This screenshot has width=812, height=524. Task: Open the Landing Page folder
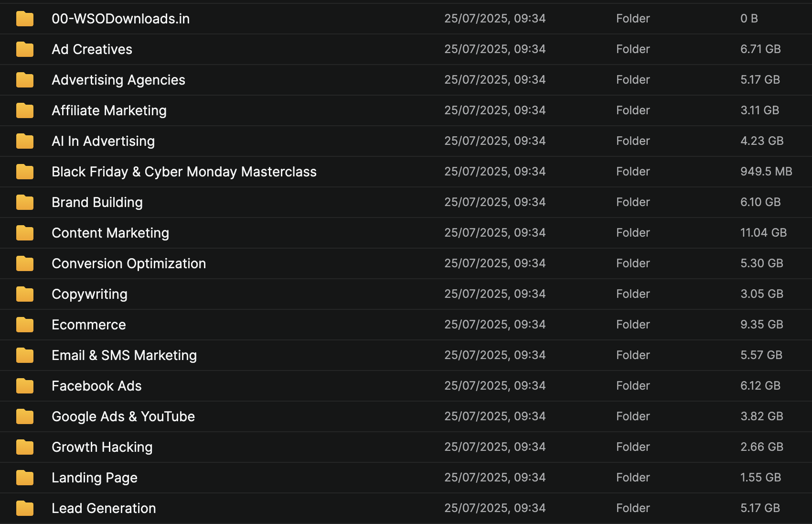pos(95,478)
